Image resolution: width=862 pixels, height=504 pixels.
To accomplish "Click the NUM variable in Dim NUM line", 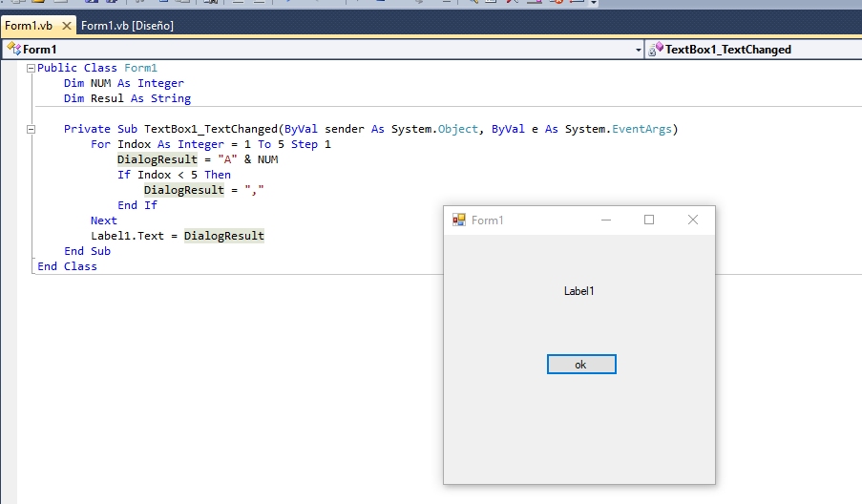I will click(100, 83).
